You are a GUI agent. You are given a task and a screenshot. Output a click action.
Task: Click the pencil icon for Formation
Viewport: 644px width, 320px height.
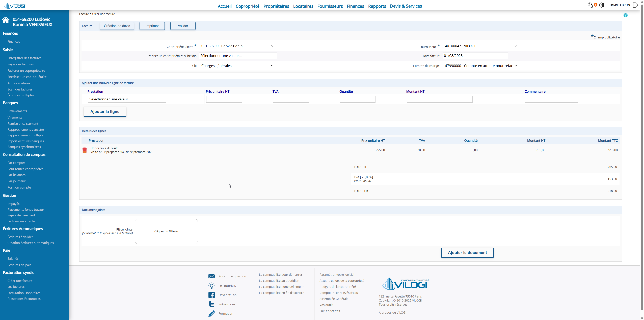(x=211, y=313)
